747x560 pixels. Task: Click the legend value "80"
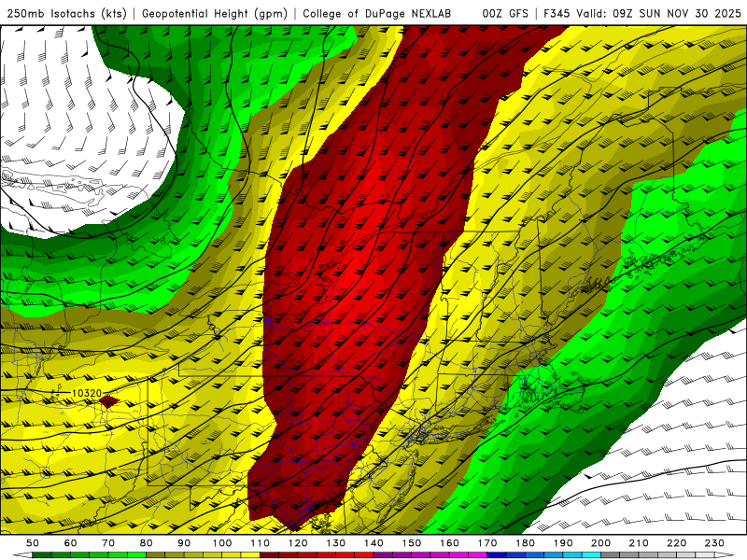[147, 543]
